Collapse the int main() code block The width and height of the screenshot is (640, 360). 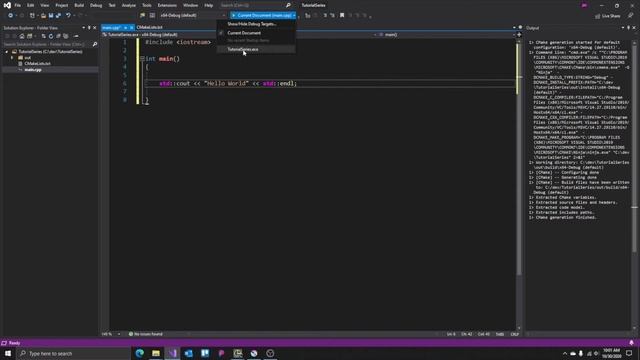[x=142, y=59]
